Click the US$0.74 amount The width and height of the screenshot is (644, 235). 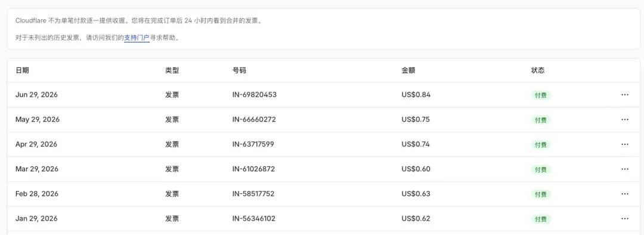(x=416, y=144)
